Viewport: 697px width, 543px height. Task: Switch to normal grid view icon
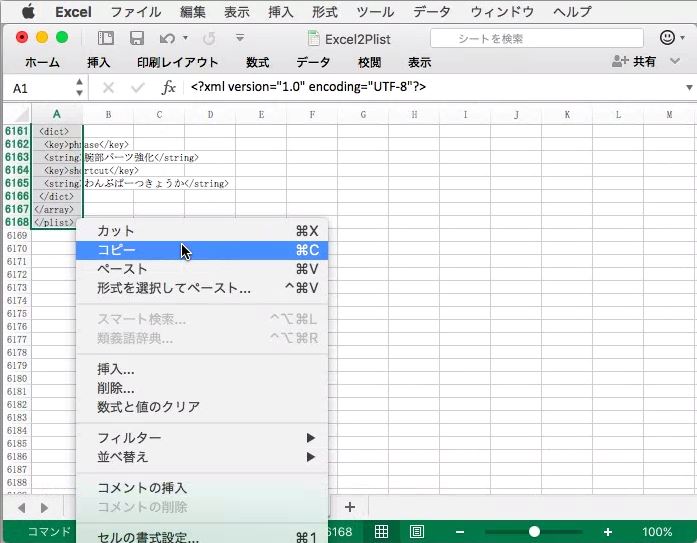click(381, 531)
